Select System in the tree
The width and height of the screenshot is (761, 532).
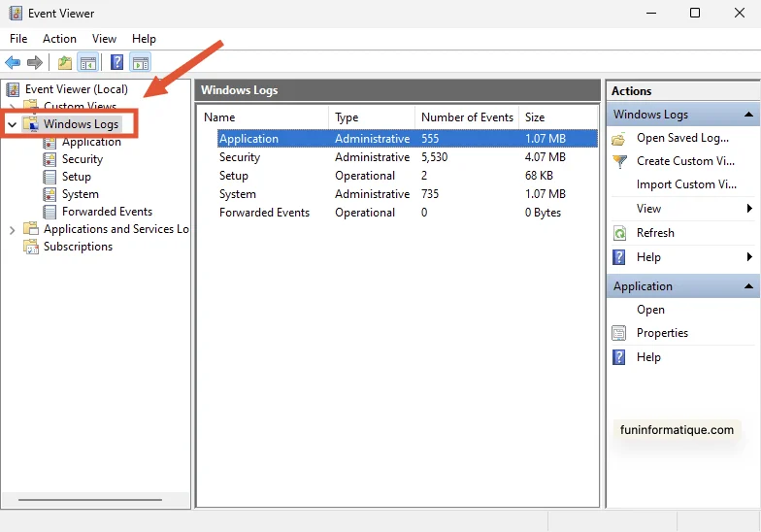tap(80, 194)
